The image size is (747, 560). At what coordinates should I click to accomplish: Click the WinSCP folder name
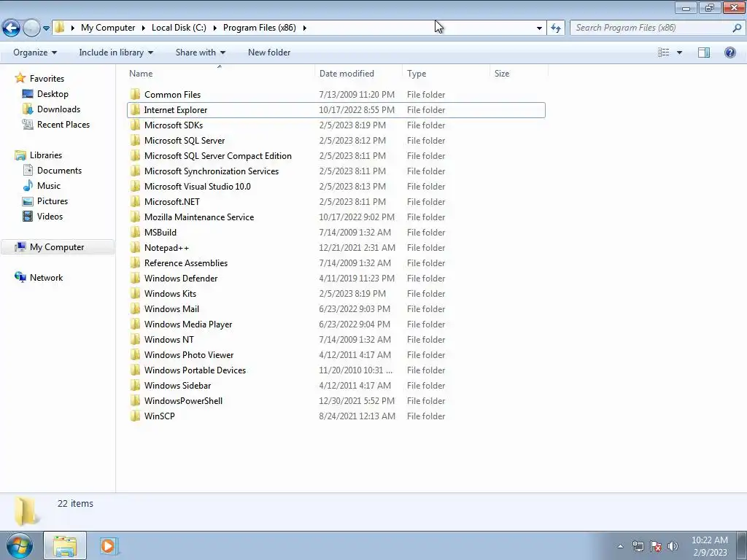160,416
